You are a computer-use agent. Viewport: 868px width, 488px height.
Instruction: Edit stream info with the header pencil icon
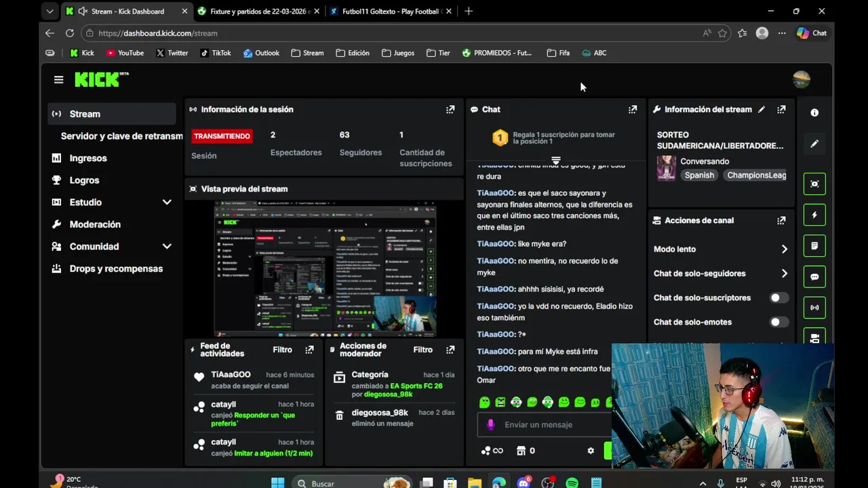[x=762, y=109]
